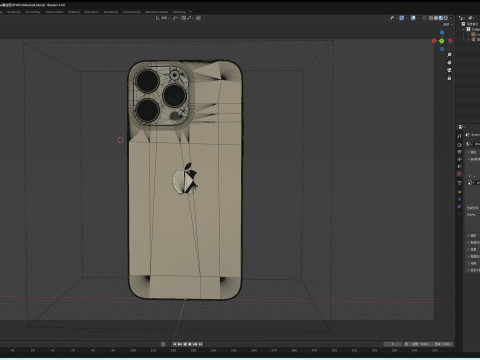
Task: Open the Render properties tab
Action: pyautogui.click(x=459, y=145)
